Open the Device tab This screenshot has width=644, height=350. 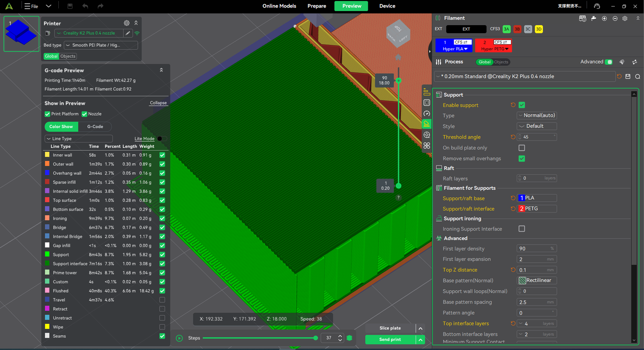tap(387, 6)
